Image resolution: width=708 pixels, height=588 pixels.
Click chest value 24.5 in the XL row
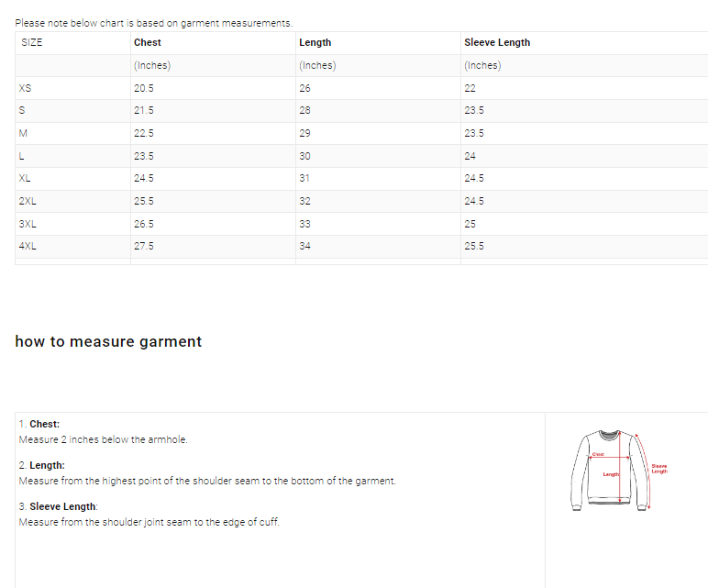[x=143, y=178]
